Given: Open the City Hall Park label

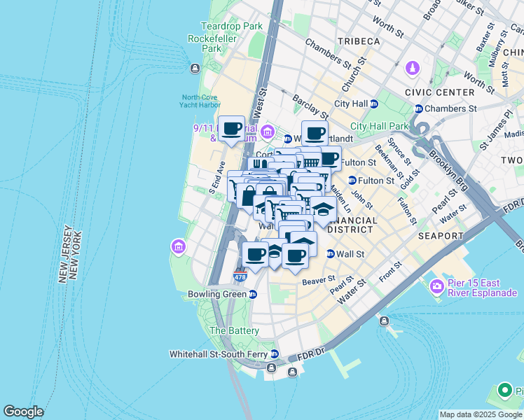Looking at the screenshot, I should point(379,126).
